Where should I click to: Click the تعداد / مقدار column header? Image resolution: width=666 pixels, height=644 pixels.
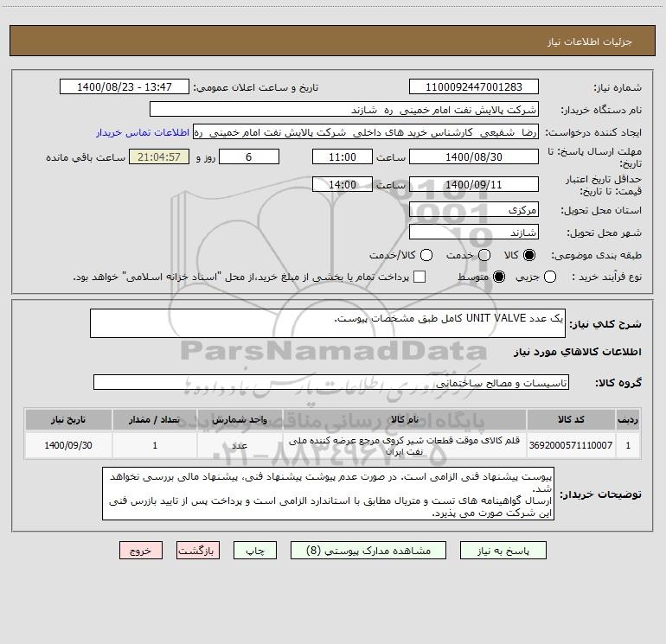click(155, 419)
